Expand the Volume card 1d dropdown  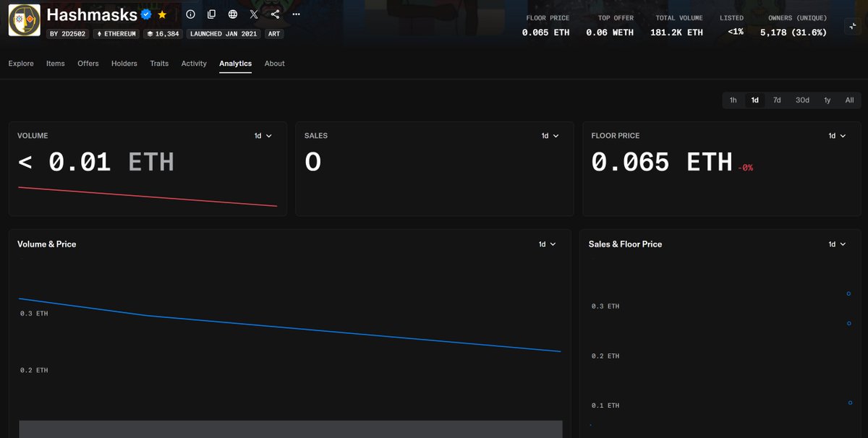(263, 136)
